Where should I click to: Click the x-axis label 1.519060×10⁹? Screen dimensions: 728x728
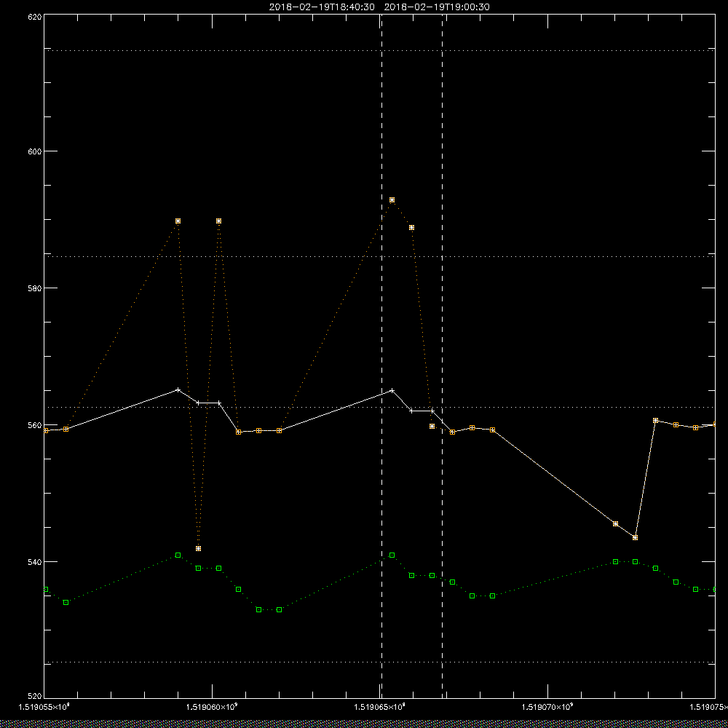click(x=212, y=707)
